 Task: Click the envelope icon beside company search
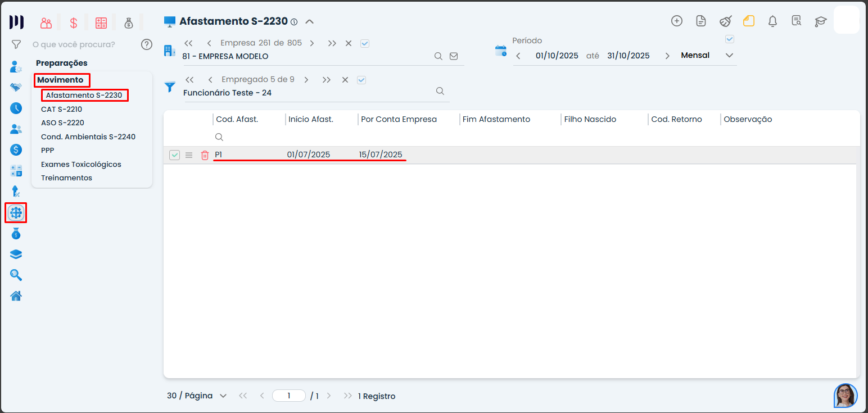point(454,56)
